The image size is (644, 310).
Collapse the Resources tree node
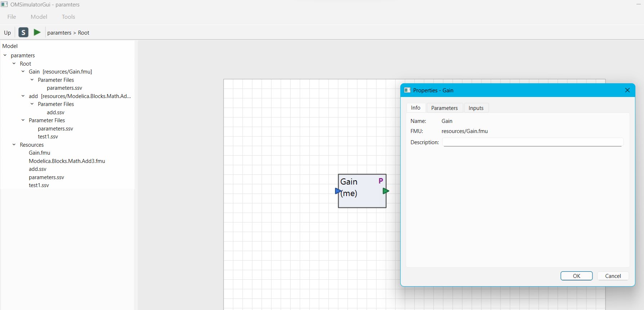point(14,145)
